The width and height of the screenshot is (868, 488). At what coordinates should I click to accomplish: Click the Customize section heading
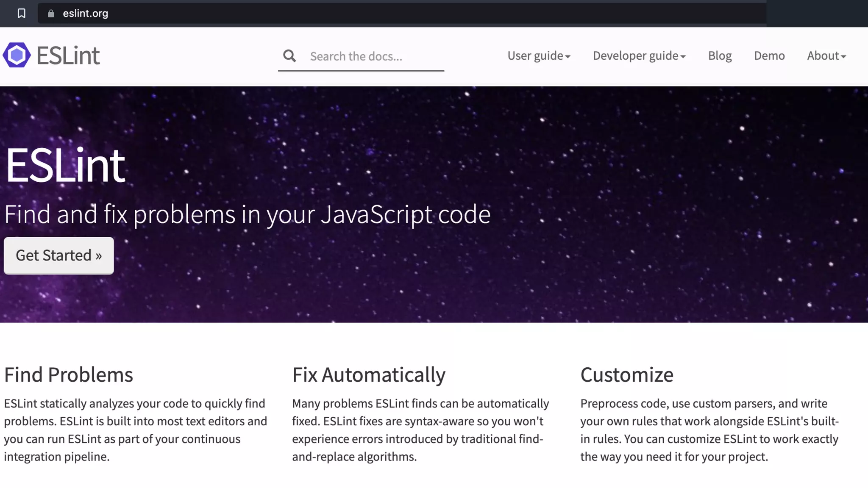tap(626, 375)
